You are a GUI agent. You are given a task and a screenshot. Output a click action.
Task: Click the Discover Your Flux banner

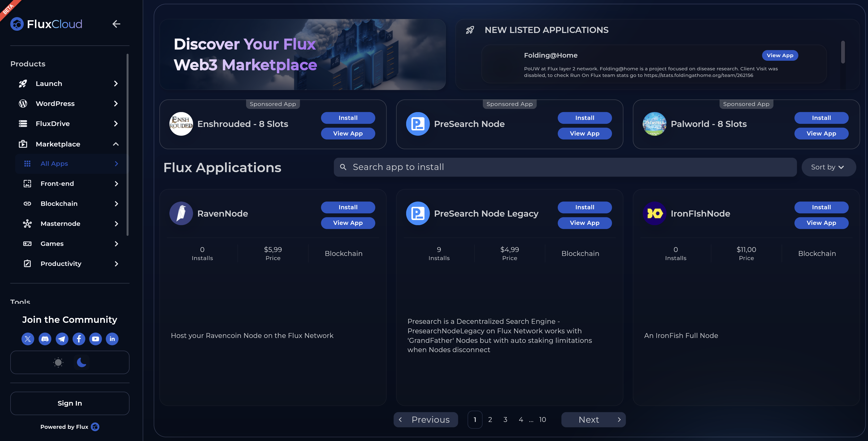303,54
